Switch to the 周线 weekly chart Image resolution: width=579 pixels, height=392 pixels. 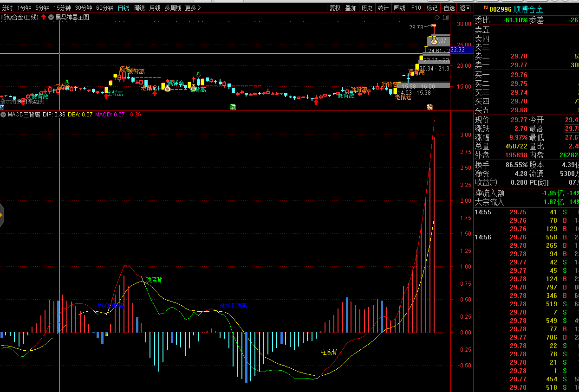139,8
